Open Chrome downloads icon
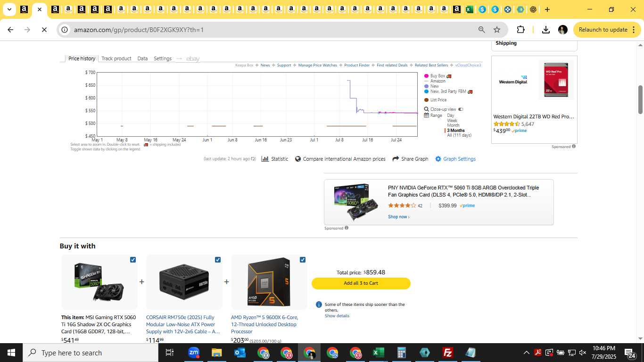Image resolution: width=644 pixels, height=362 pixels. pyautogui.click(x=546, y=30)
